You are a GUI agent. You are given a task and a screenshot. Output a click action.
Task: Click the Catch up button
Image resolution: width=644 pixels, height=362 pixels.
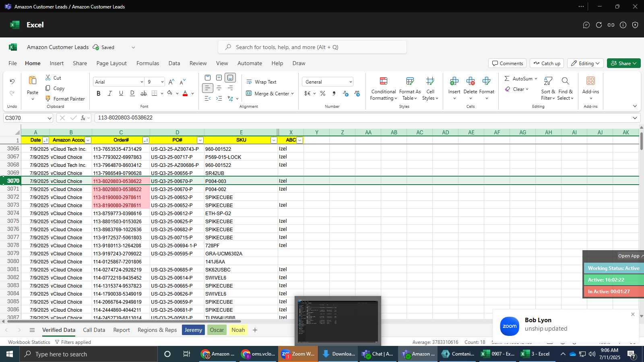(x=547, y=64)
